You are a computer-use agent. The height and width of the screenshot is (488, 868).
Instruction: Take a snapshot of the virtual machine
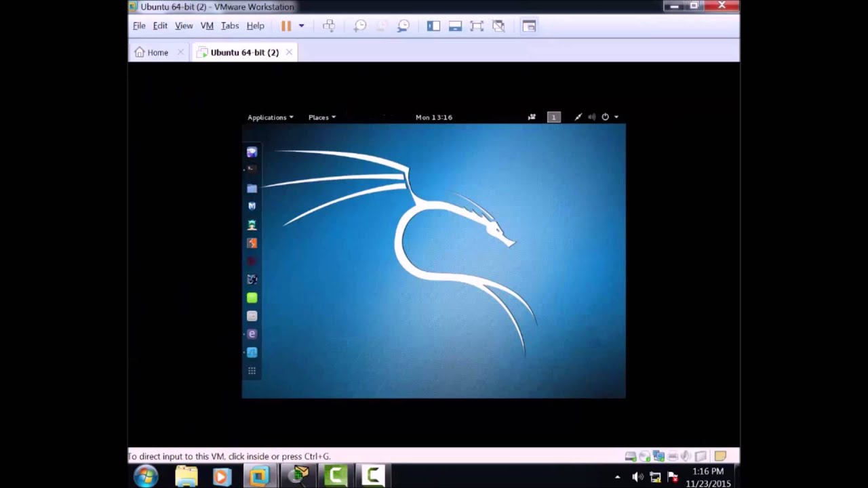[360, 26]
